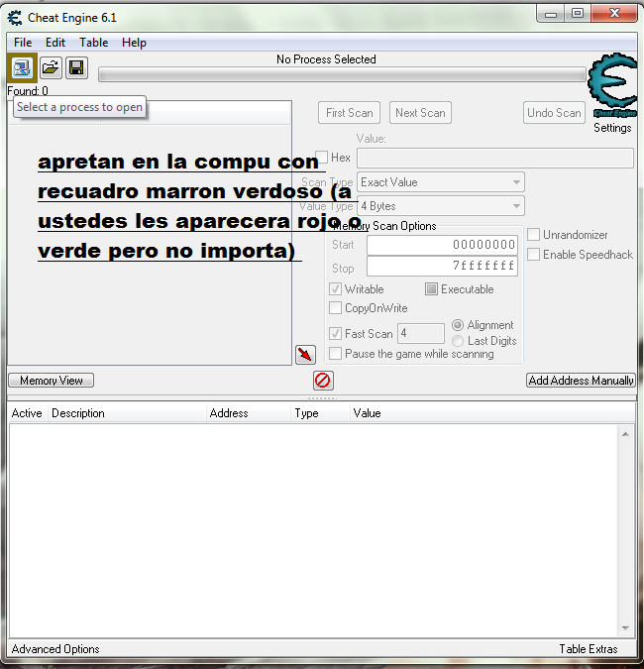Open the Edit menu
Viewport: 644px width, 669px height.
click(x=55, y=43)
